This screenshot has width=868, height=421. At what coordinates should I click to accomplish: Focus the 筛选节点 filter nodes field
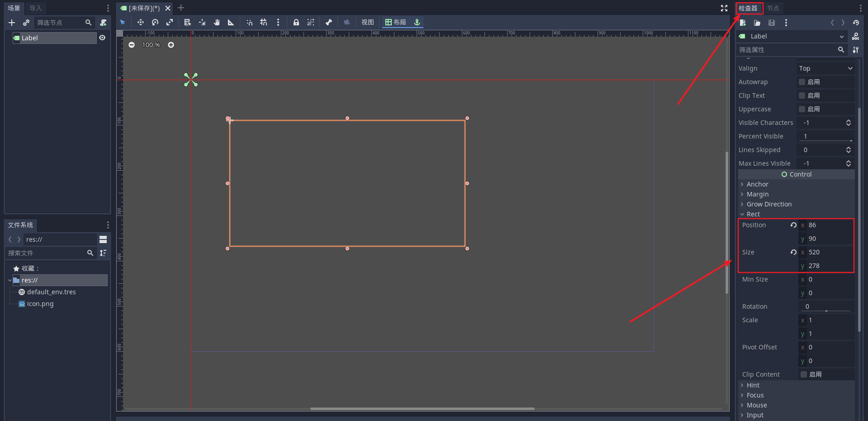tap(64, 23)
